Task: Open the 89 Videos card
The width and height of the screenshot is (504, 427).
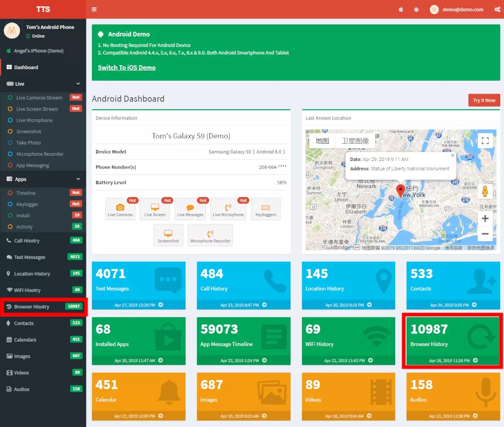Action: pyautogui.click(x=349, y=396)
